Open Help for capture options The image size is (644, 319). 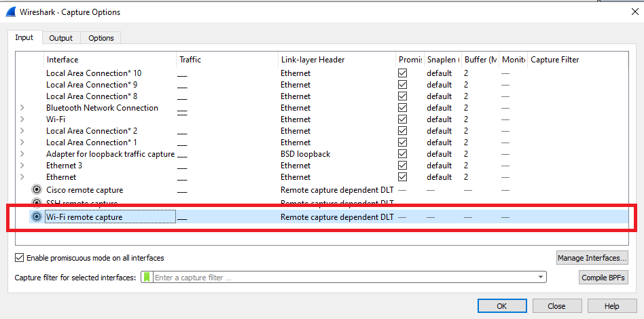pyautogui.click(x=611, y=306)
